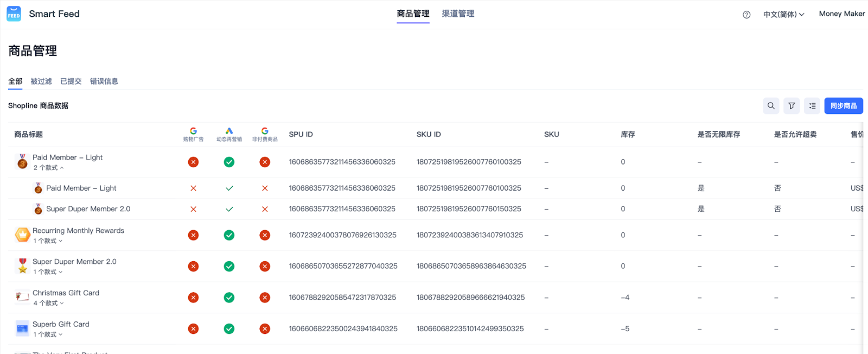Click Recurring Monthly Rewards product thumbnail
The height and width of the screenshot is (354, 868).
coord(22,235)
